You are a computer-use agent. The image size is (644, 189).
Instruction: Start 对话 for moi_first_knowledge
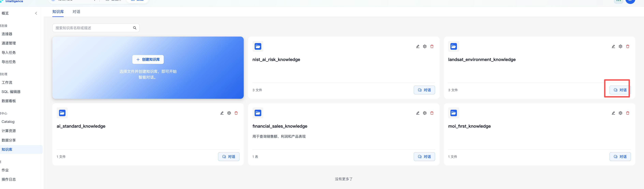[x=620, y=157]
